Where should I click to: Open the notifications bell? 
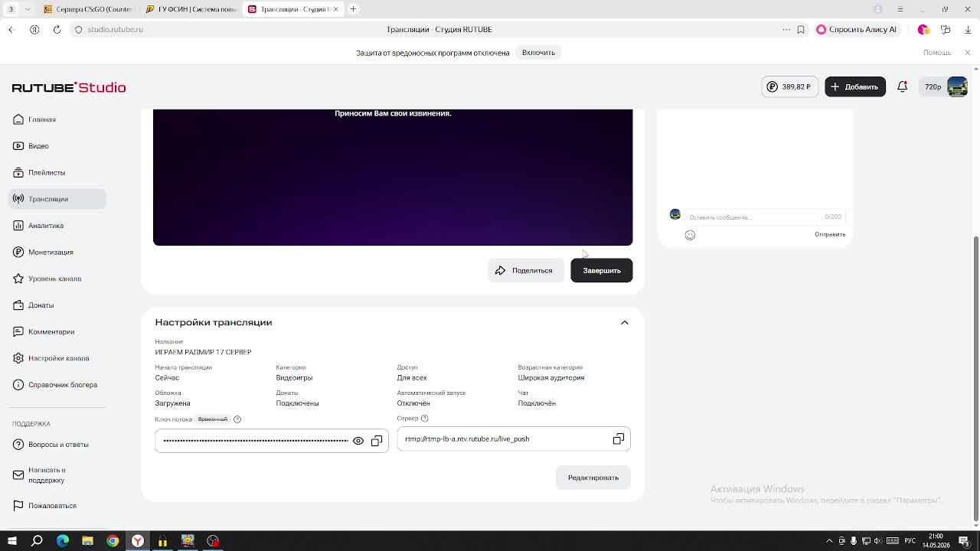(x=902, y=86)
